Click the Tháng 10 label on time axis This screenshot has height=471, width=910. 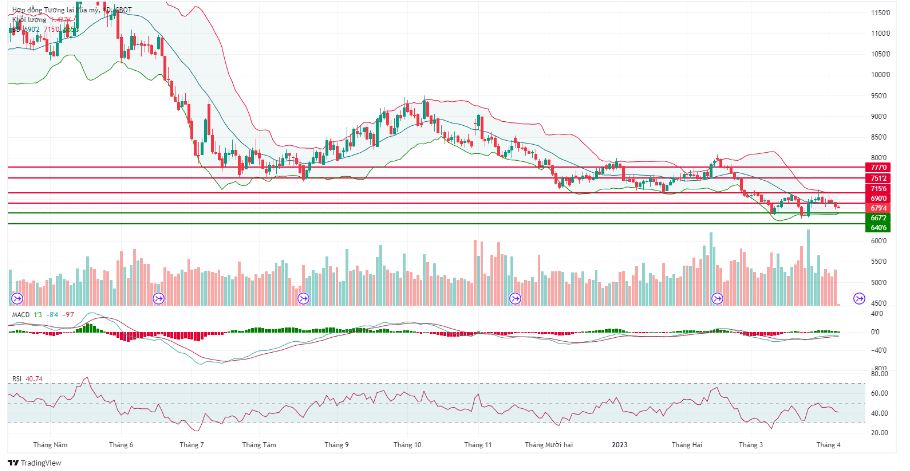click(407, 445)
